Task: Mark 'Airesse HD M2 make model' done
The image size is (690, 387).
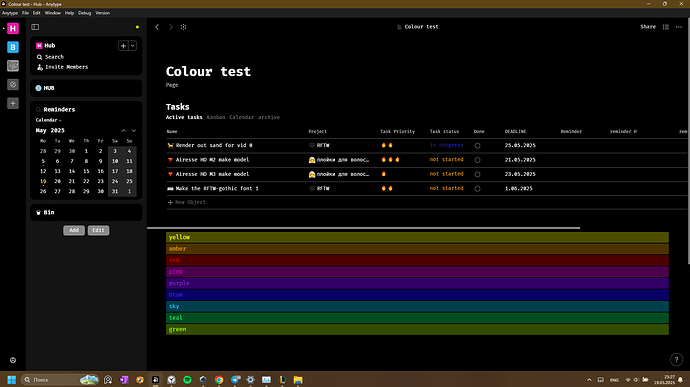Action: (477, 160)
